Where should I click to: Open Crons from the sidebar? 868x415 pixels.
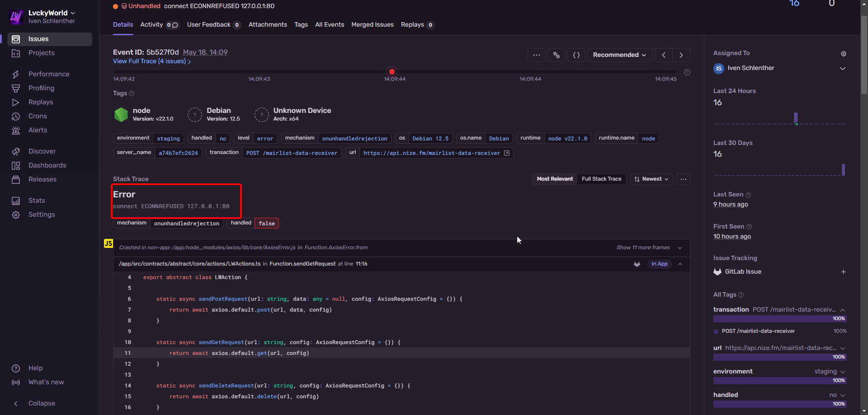[38, 116]
